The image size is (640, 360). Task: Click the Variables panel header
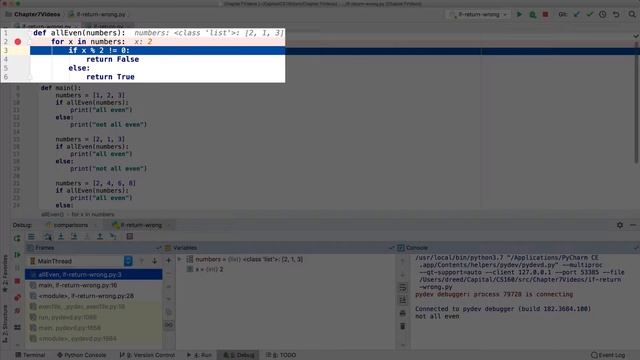click(x=280, y=248)
